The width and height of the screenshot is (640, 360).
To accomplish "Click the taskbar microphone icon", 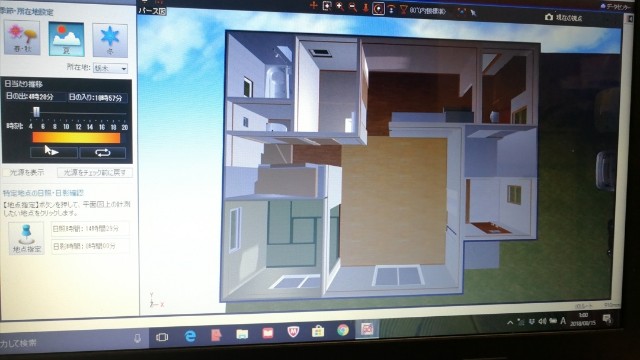I will pyautogui.click(x=138, y=338).
